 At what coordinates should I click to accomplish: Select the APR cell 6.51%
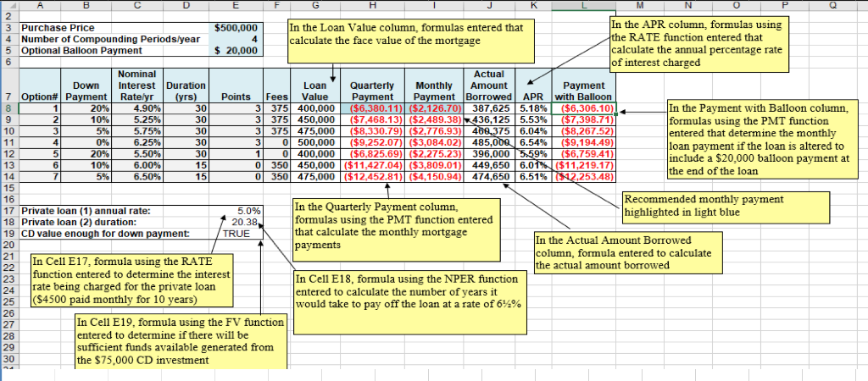point(533,177)
